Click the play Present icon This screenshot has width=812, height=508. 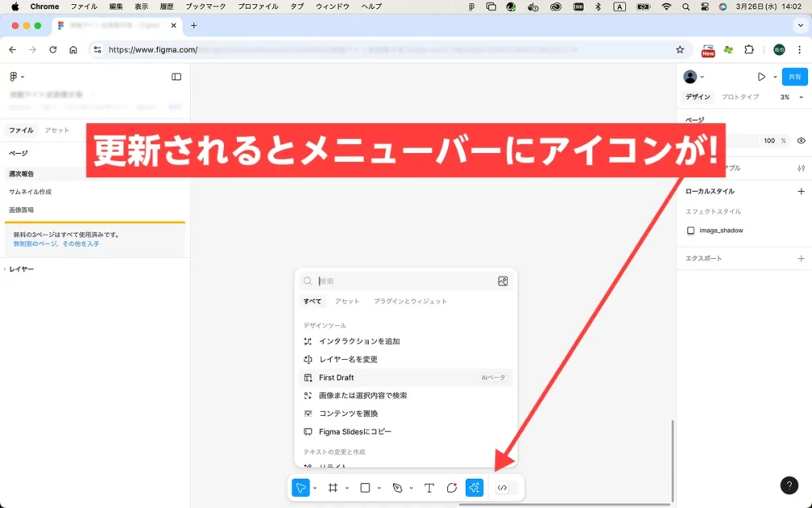[761, 77]
